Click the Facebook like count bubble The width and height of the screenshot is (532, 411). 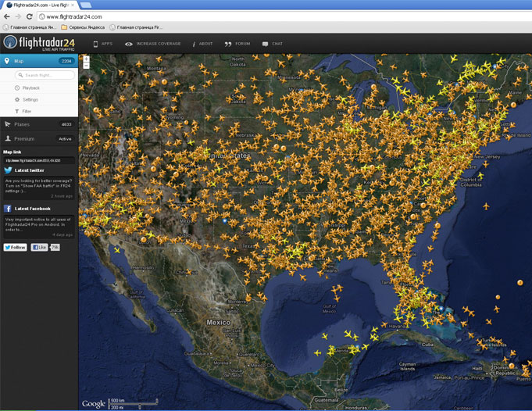tap(55, 248)
